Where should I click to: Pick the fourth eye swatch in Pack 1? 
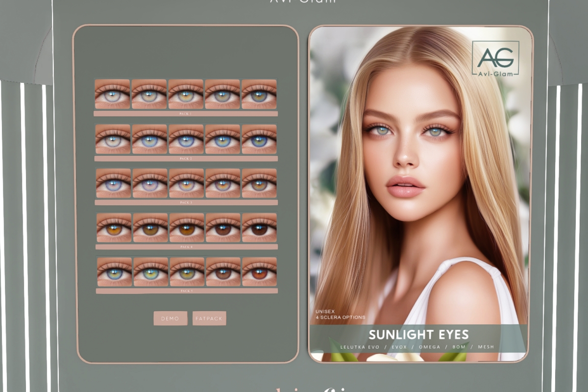coord(222,94)
